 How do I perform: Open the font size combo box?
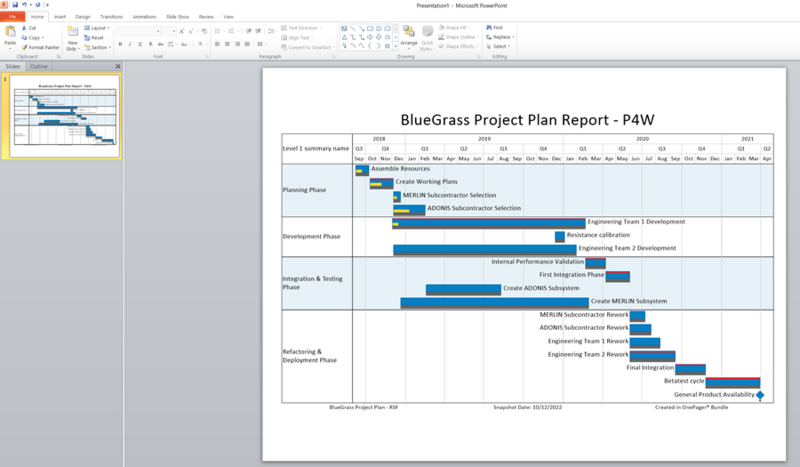pos(169,31)
